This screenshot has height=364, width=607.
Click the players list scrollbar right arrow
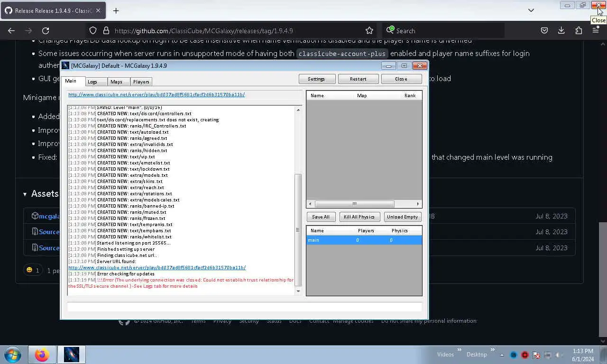click(418, 204)
